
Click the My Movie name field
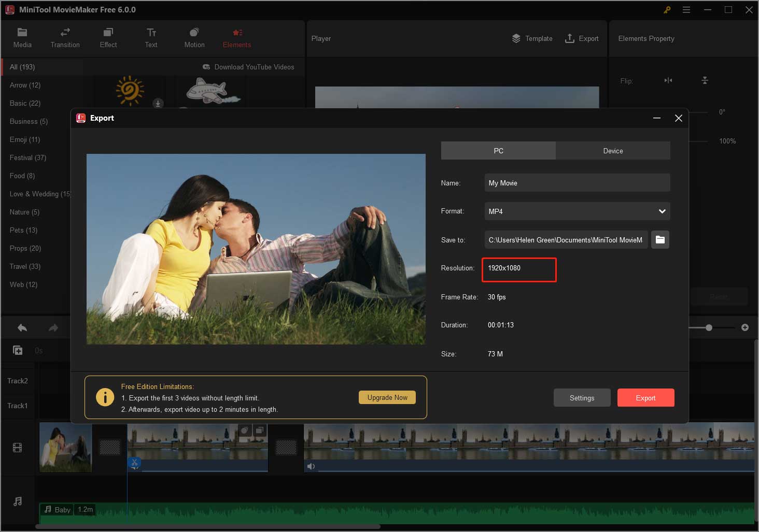577,182
